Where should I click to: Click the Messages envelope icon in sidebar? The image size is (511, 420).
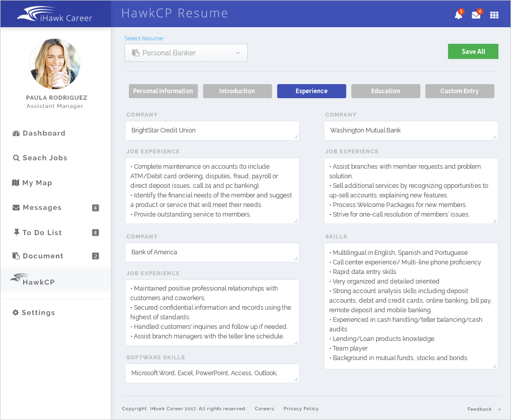16,207
